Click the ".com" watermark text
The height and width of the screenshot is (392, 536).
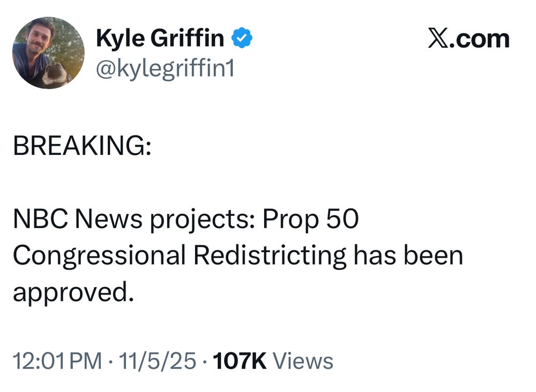tap(480, 39)
